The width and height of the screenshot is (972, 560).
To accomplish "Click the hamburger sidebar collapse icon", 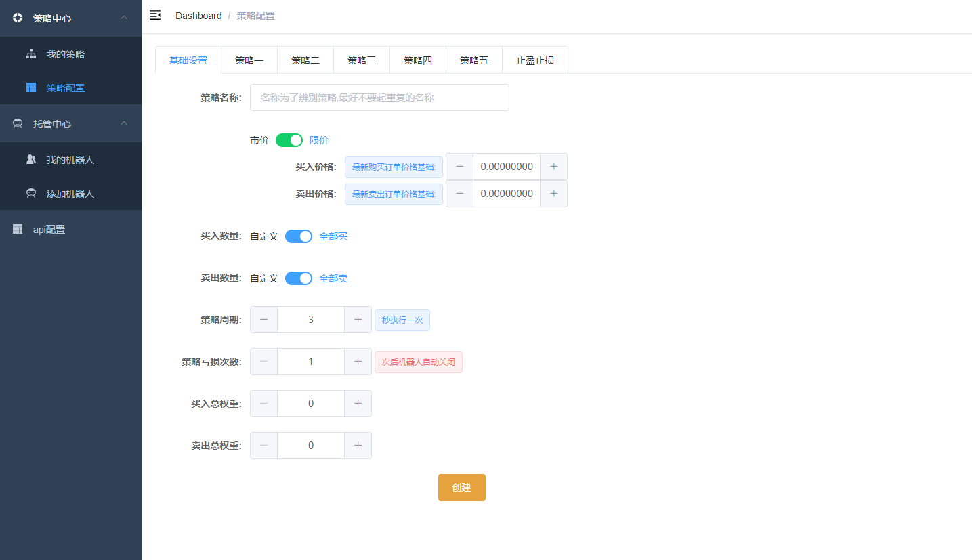I will pos(155,15).
